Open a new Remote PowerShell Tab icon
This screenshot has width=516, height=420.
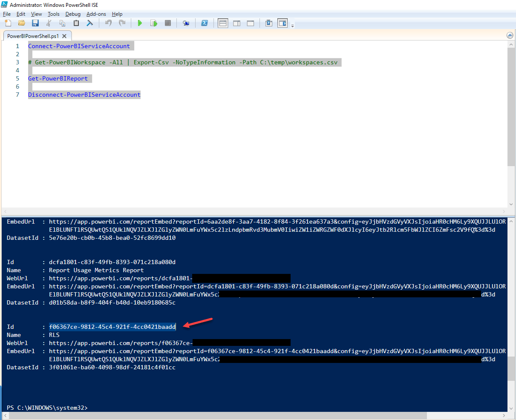pos(186,23)
